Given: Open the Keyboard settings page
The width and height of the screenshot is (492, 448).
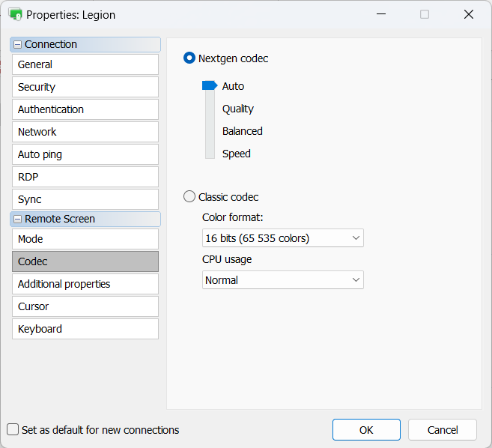Looking at the screenshot, I should (x=85, y=329).
